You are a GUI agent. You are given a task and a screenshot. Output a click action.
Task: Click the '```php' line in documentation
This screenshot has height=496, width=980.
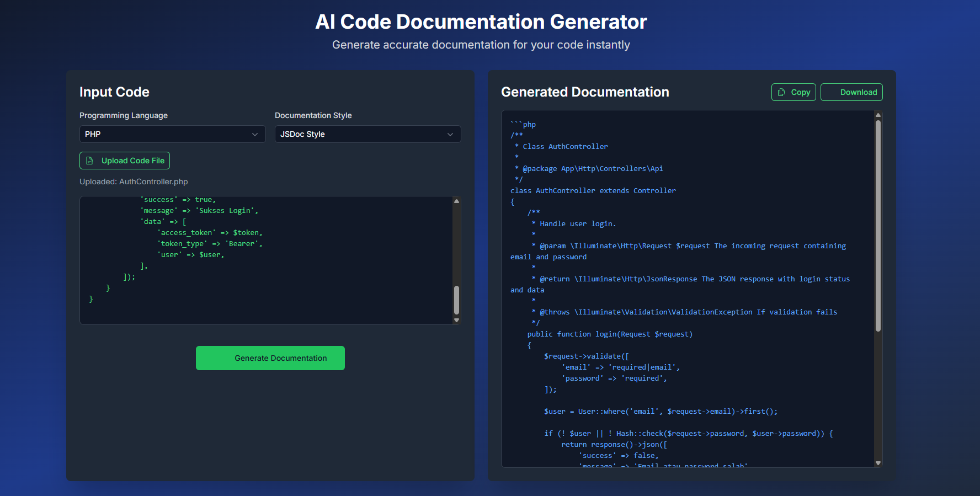coord(523,125)
